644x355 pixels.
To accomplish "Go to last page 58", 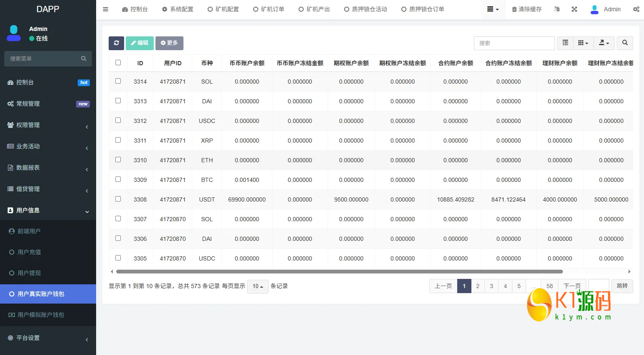I will (x=550, y=286).
